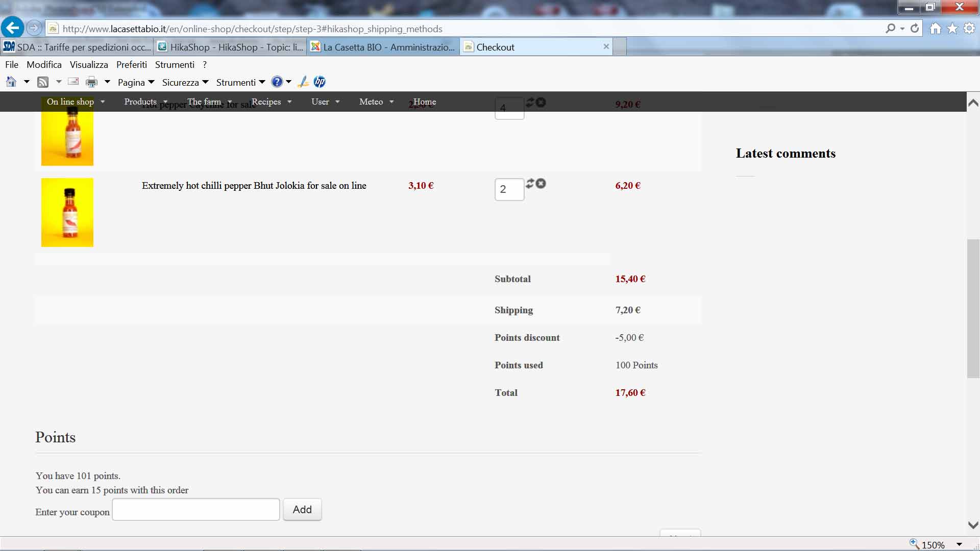Click the HP logo toolbar icon
The width and height of the screenshot is (980, 551).
(x=320, y=82)
